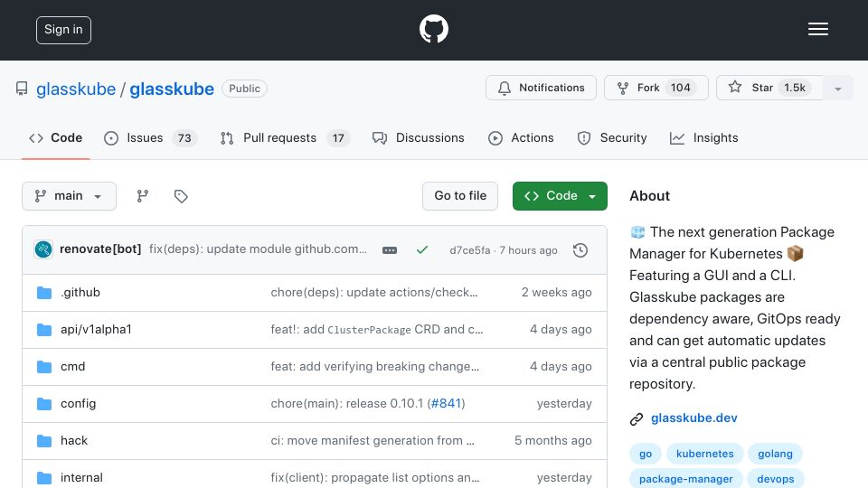Open the Star lists dropdown arrow
The width and height of the screenshot is (868, 488).
click(x=838, y=89)
